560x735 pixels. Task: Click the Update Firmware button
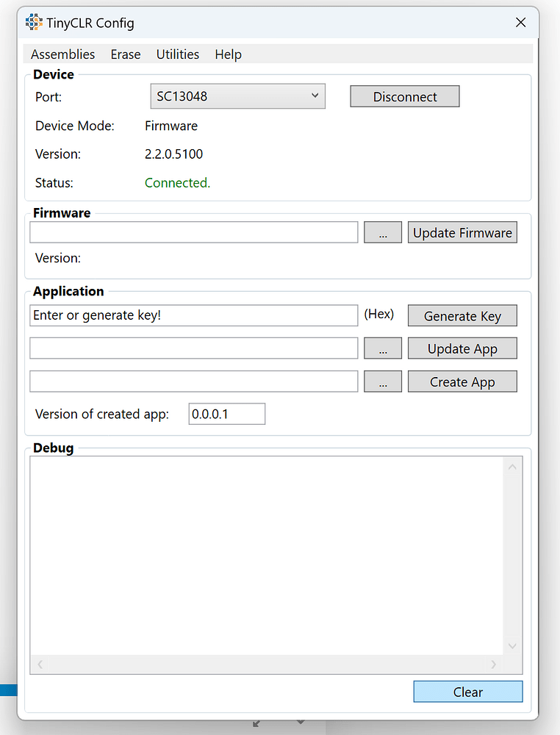(x=462, y=232)
